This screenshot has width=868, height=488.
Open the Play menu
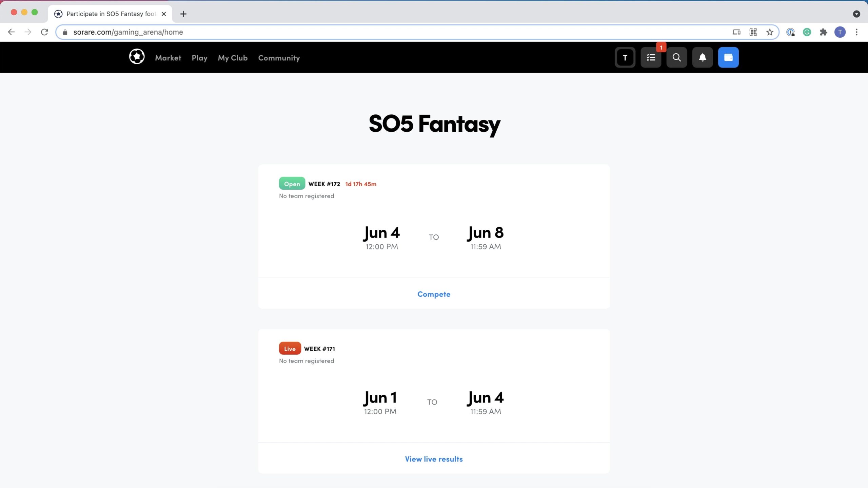(x=199, y=58)
